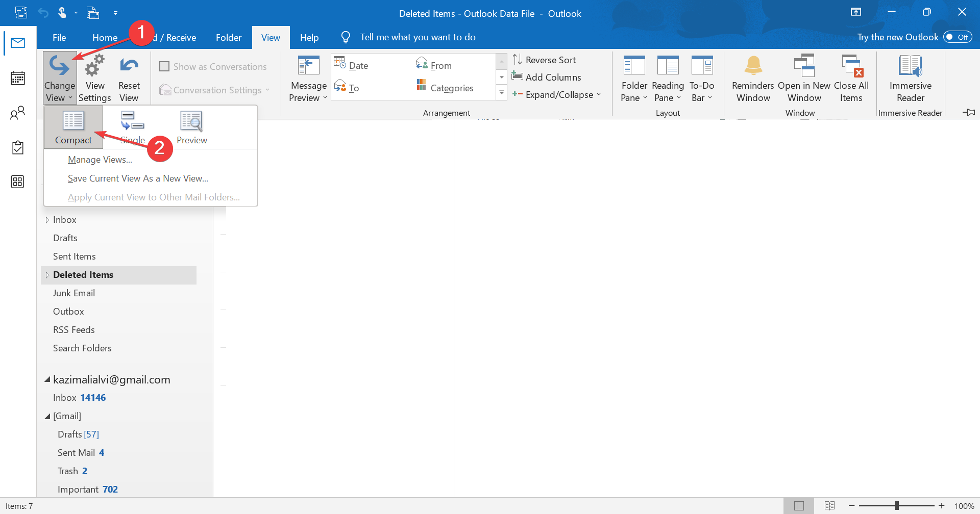The height and width of the screenshot is (514, 980).
Task: Click Send/Receive All Folders quick access icon
Action: pos(21,13)
